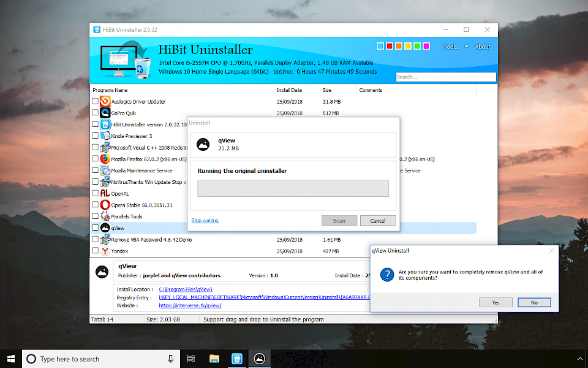
Task: Show hidden system tray icons chevron
Action: (579, 359)
